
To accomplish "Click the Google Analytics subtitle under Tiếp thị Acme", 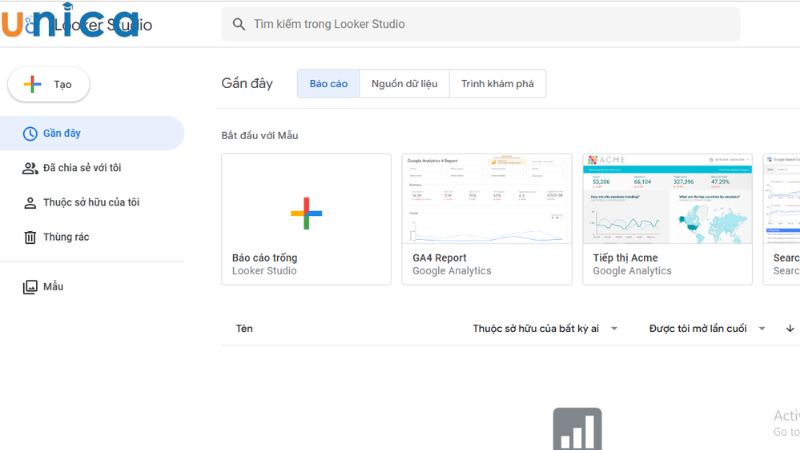I will pyautogui.click(x=632, y=271).
